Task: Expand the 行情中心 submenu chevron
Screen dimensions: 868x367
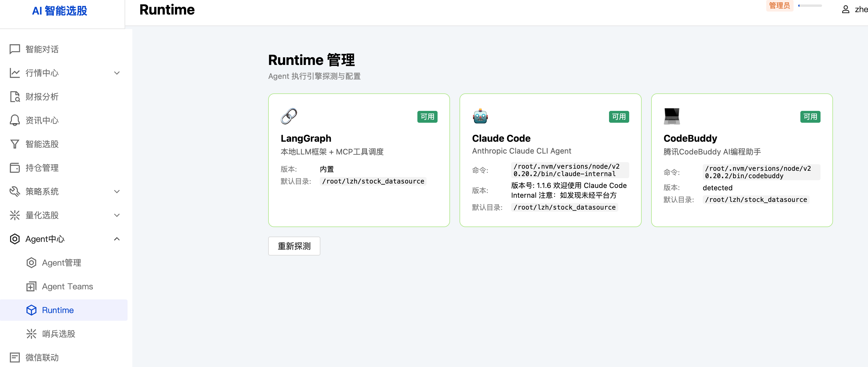Action: point(117,73)
